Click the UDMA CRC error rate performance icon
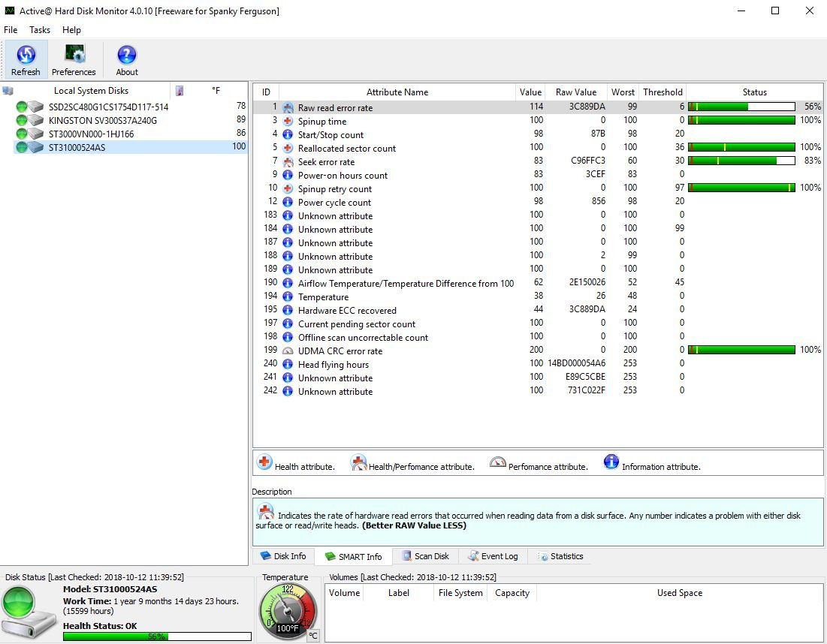 288,351
